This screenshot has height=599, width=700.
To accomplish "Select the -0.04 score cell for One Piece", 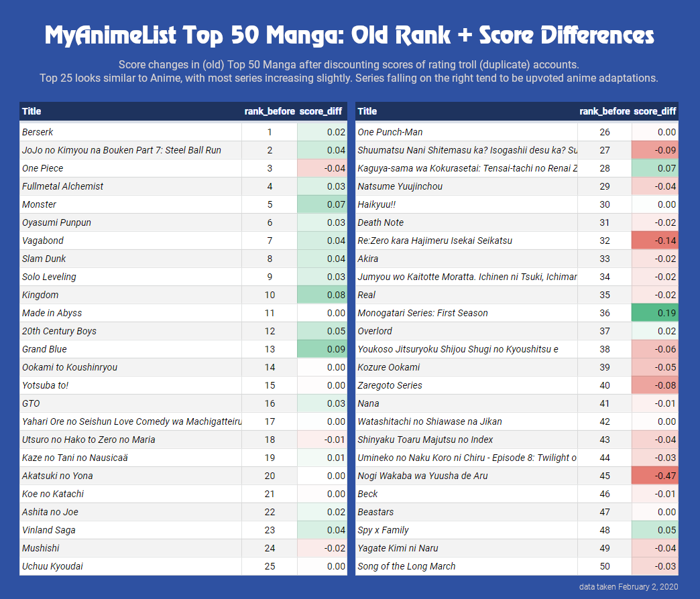I will click(x=322, y=168).
